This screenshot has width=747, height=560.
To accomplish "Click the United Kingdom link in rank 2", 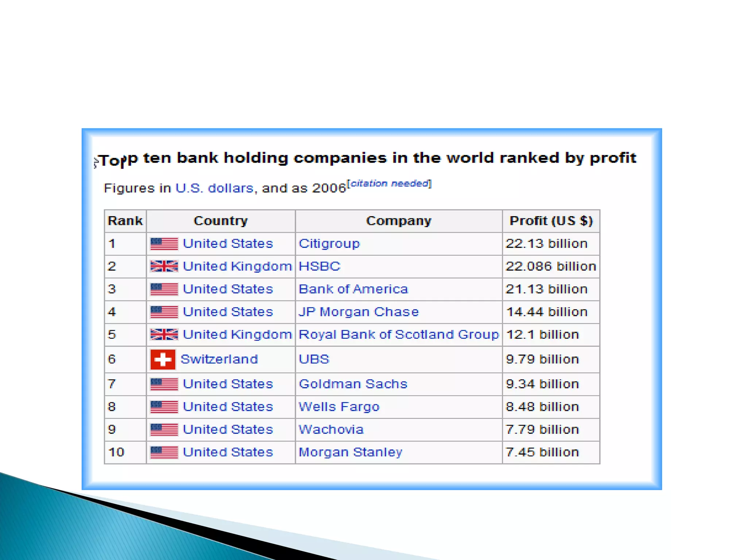I will click(x=237, y=266).
